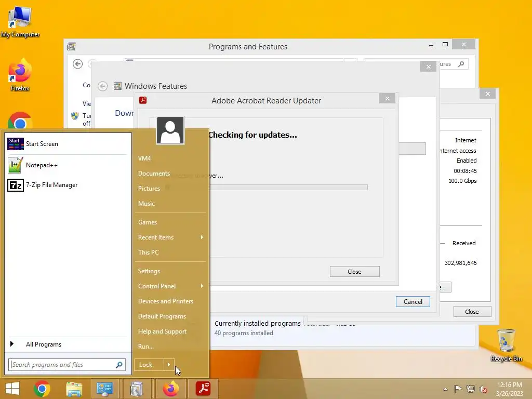Screen dimensions: 532x399
Task: Switch to Adobe Acrobat Reader taskbar icon
Action: click(x=203, y=389)
